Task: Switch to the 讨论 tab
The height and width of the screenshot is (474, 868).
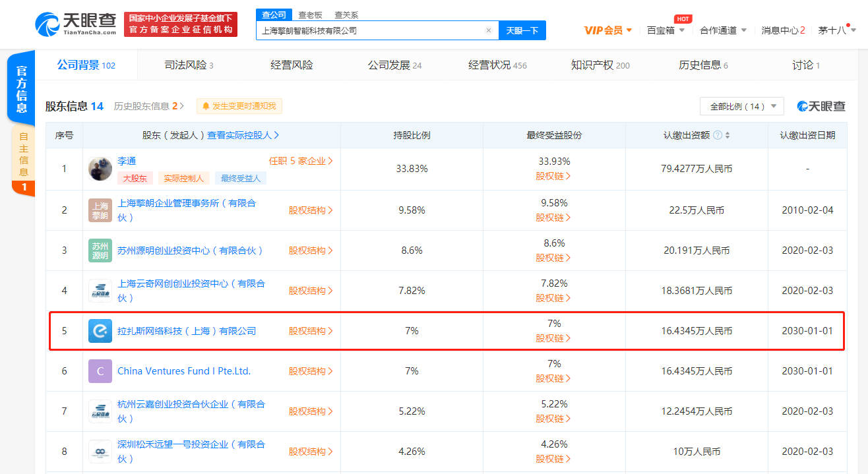Action: coord(806,65)
